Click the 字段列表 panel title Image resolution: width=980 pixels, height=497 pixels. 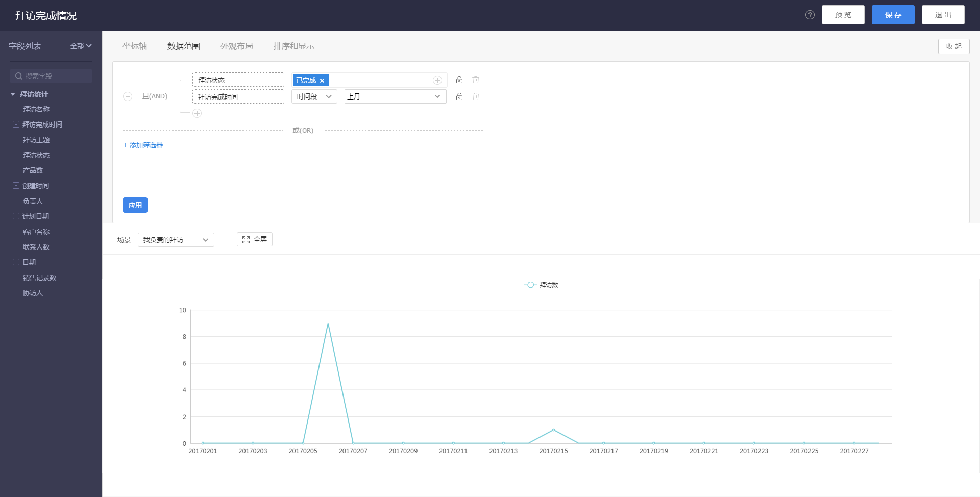pyautogui.click(x=25, y=46)
